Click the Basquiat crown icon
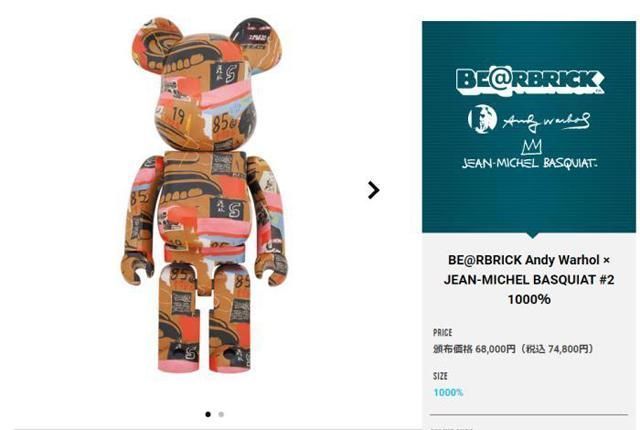640x430 pixels. click(x=532, y=147)
